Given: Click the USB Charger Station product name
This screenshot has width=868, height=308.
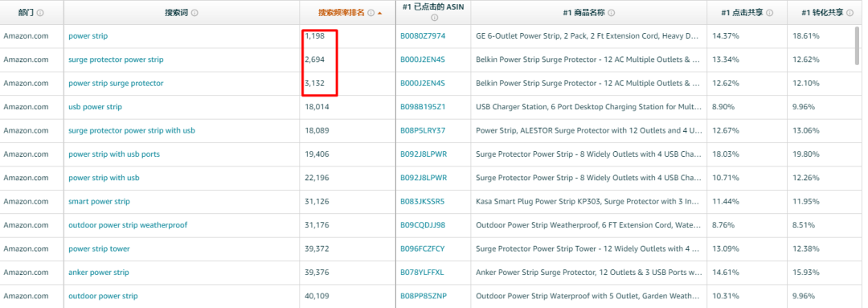Looking at the screenshot, I should (589, 107).
